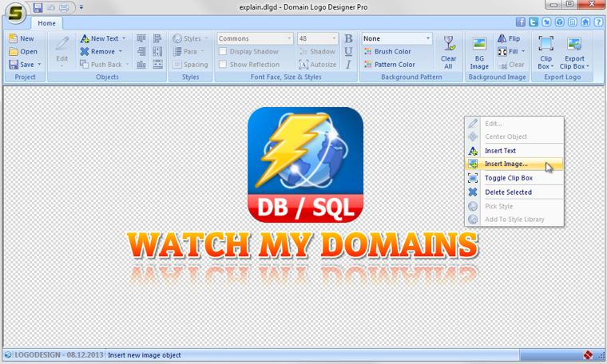Click Add To Style Library menu entry
The height and width of the screenshot is (364, 607).
(x=514, y=220)
